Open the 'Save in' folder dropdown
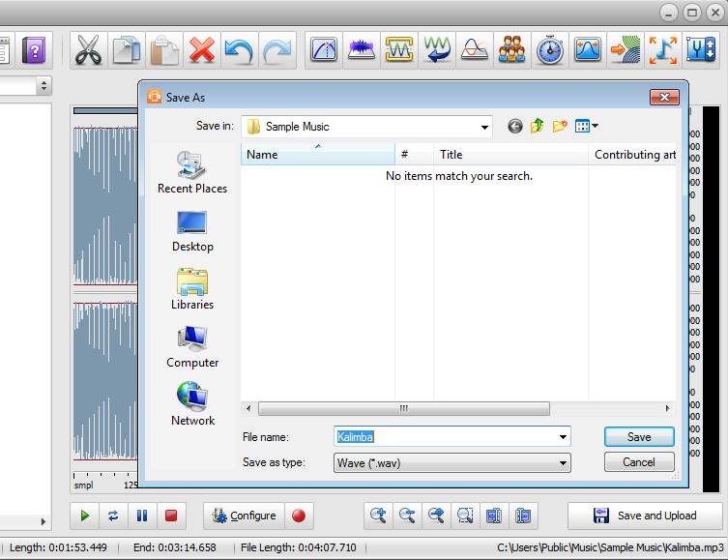Screen dimensions: 728x560 [x=485, y=127]
